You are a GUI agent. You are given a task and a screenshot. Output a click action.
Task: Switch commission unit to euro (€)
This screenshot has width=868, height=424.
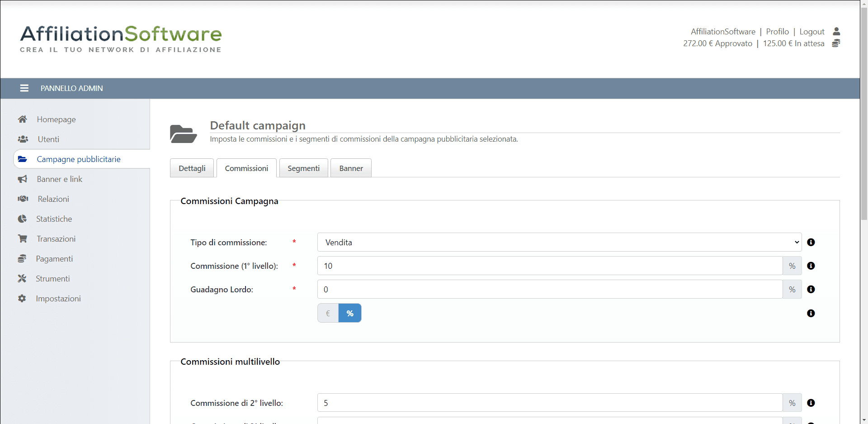click(328, 313)
